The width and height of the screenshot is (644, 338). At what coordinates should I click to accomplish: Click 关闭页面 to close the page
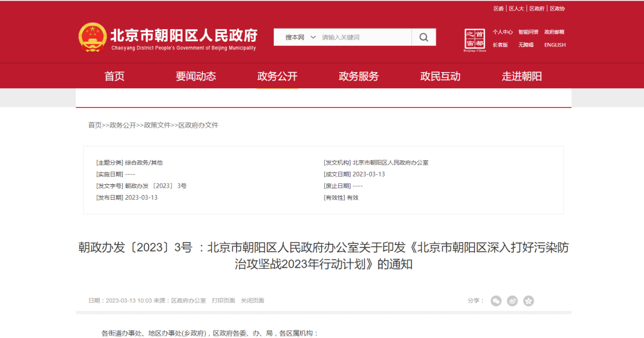tap(252, 301)
